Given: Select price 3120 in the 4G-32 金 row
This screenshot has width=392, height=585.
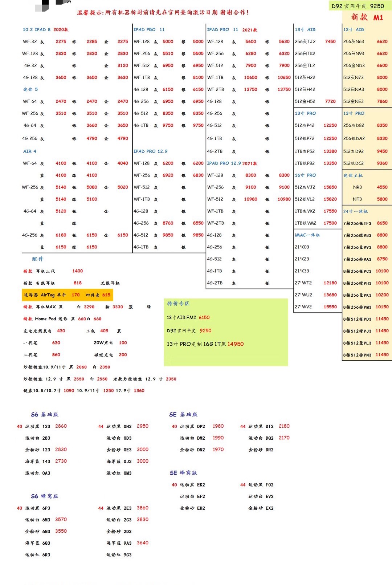Looking at the screenshot, I should click(x=123, y=65).
